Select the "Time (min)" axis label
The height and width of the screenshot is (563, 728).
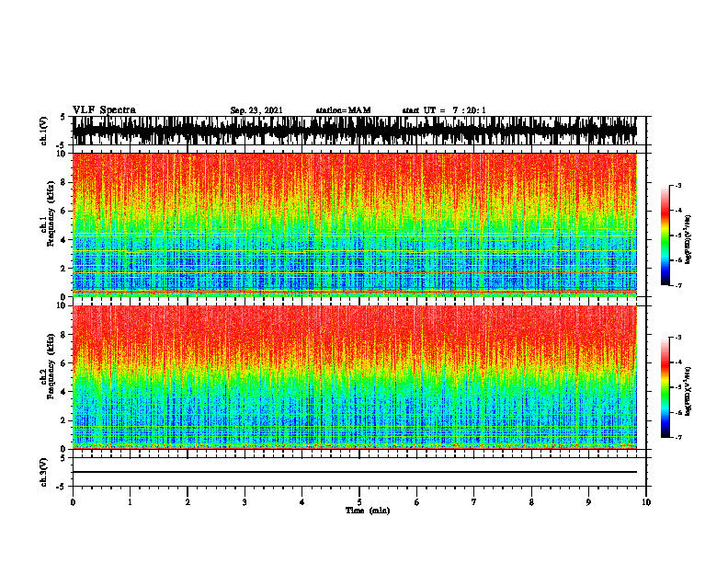click(368, 511)
